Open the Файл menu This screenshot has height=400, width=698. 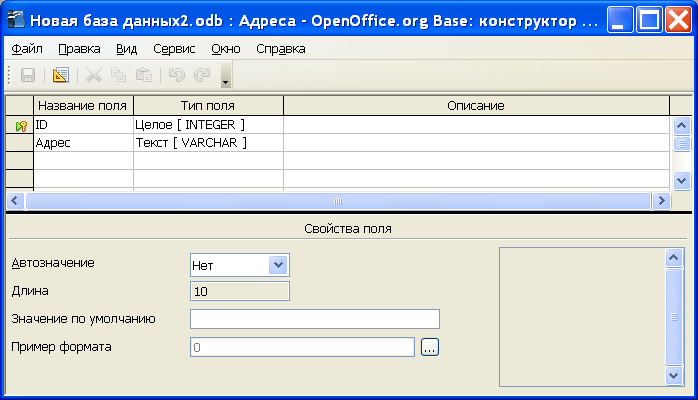coord(27,48)
